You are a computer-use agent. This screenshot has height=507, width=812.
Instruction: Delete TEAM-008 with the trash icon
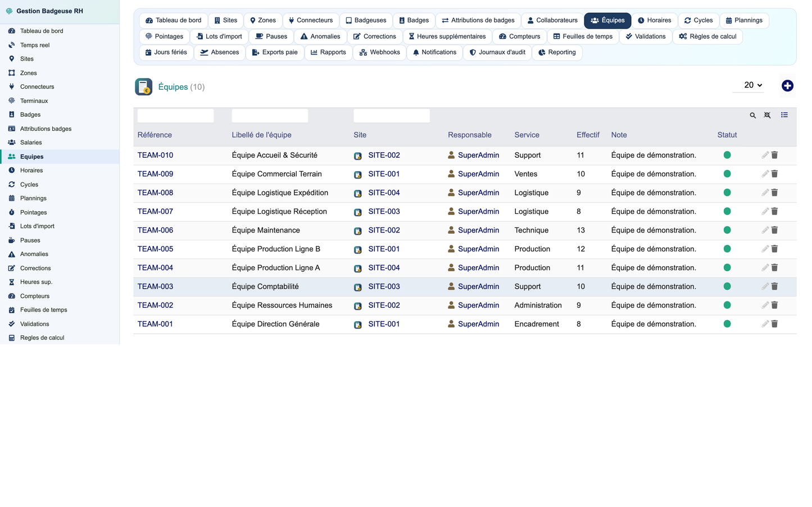[774, 193]
